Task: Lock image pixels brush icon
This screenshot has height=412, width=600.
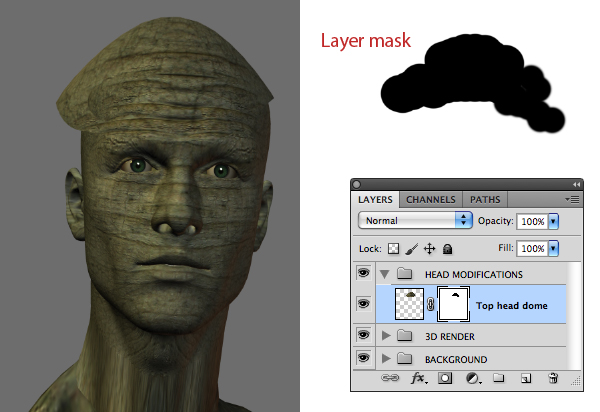Action: pos(411,249)
